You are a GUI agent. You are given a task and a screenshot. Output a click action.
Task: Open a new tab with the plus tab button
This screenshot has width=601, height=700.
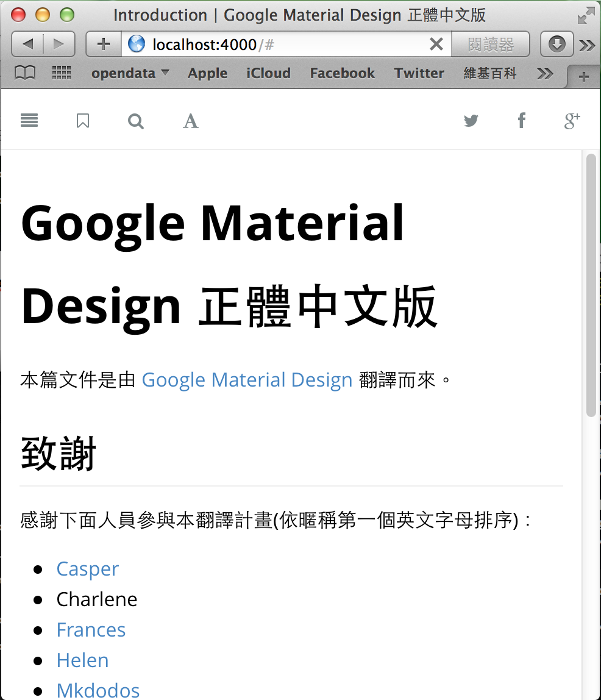pos(583,77)
